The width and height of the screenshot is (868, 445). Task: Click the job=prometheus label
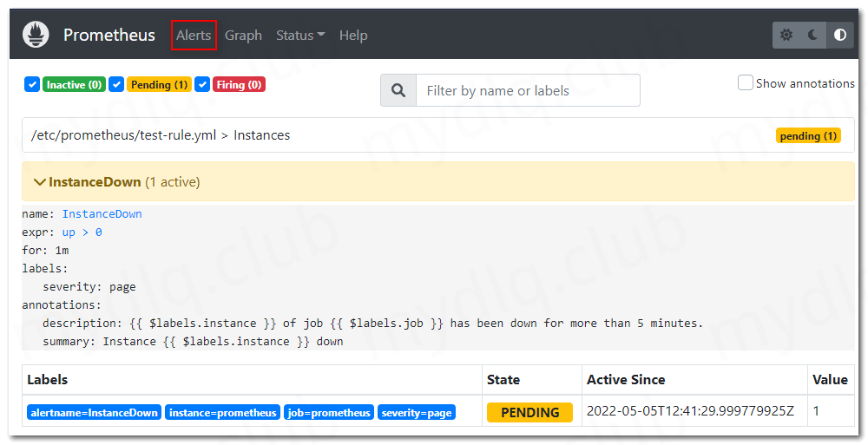329,413
